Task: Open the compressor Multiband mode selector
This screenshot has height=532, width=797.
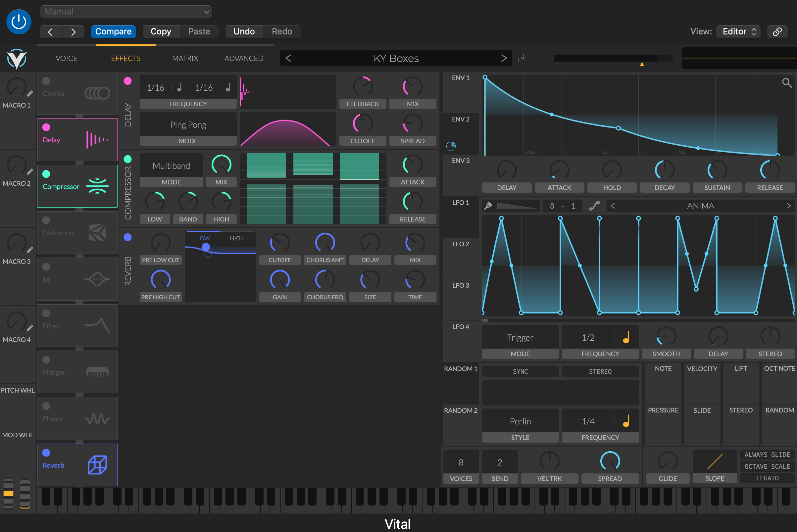Action: (171, 166)
